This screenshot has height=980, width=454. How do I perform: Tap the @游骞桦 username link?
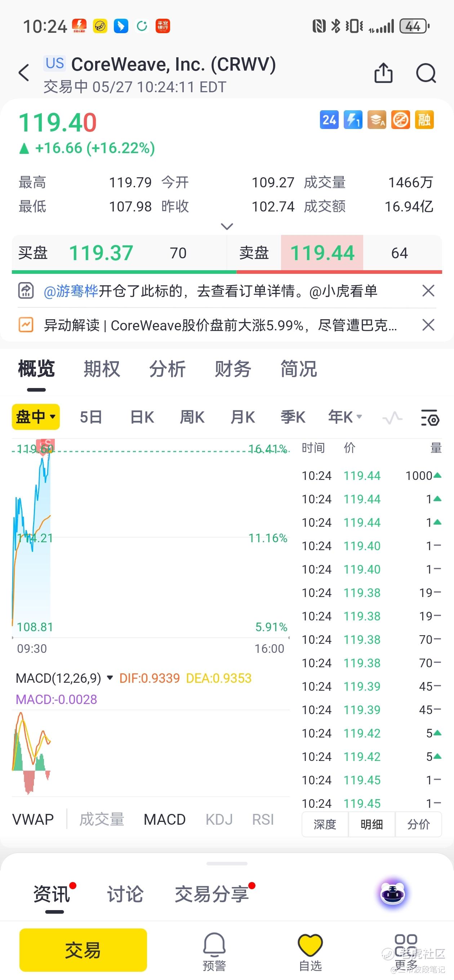[71, 291]
